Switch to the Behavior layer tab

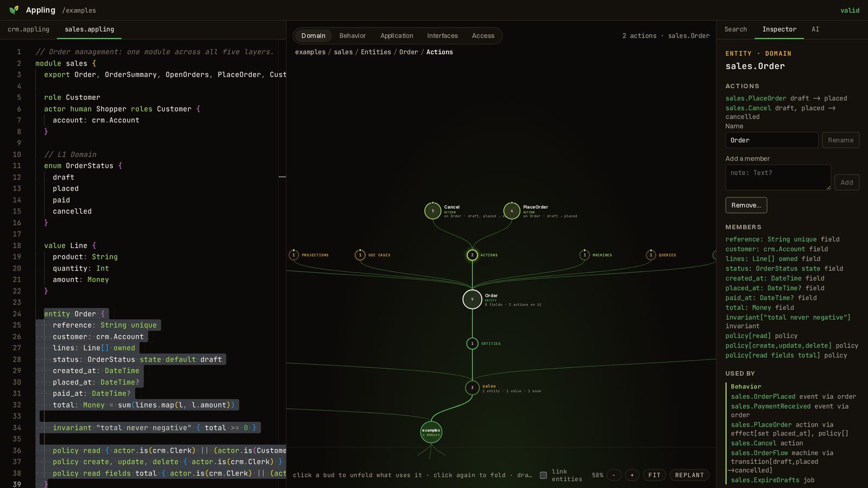pos(353,36)
